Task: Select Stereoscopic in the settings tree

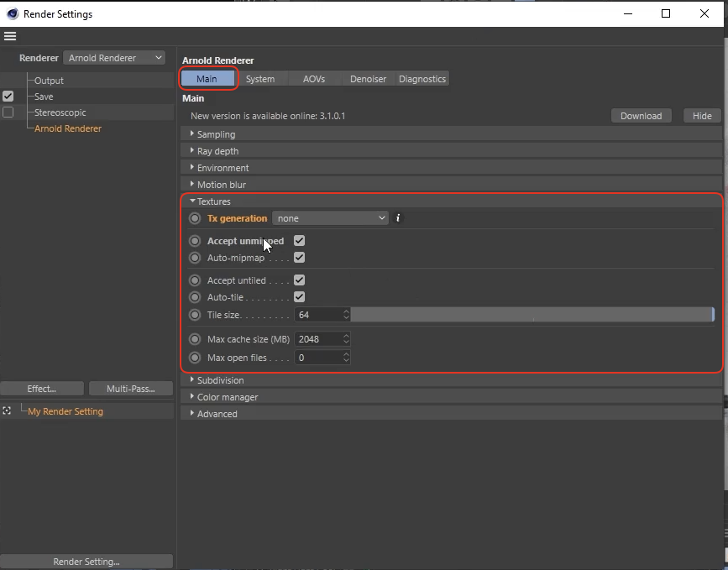Action: [x=60, y=112]
